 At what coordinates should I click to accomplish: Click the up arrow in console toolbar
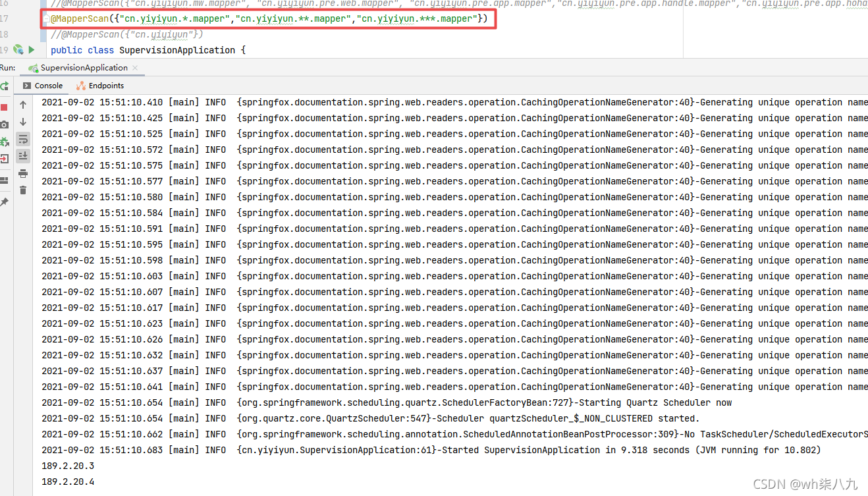point(23,105)
